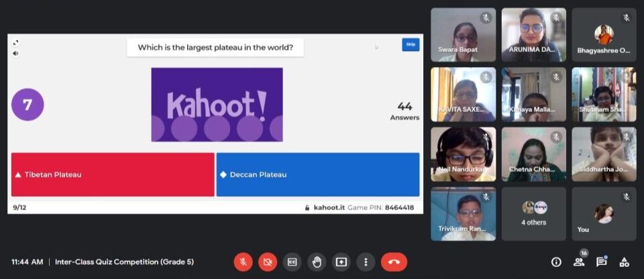Choose the Deccan Plateau answer

[317, 174]
